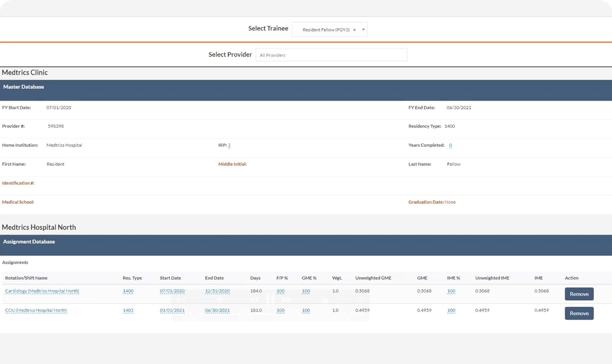Edit the Cardiology F/P % value
The height and width of the screenshot is (364, 612).
(x=280, y=291)
